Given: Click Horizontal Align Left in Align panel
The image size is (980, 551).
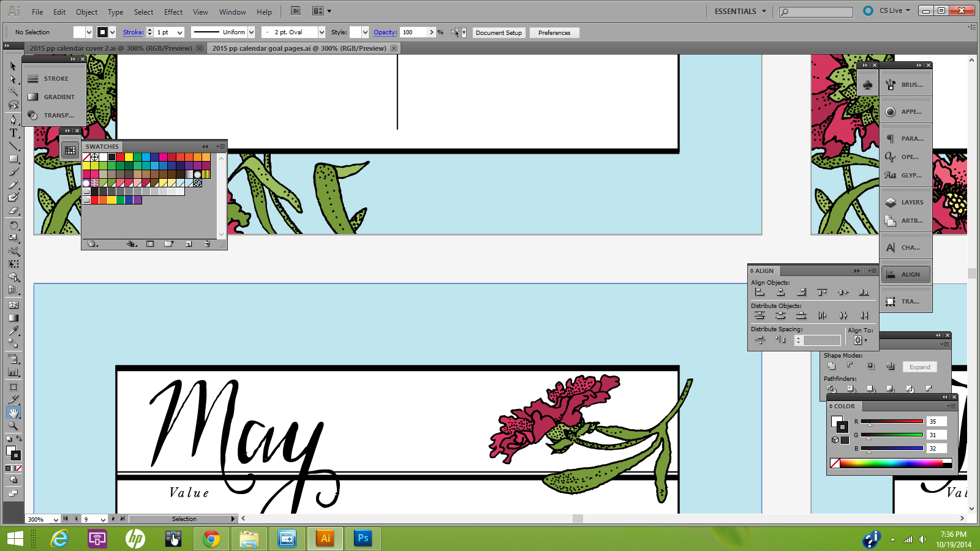Looking at the screenshot, I should pos(760,293).
